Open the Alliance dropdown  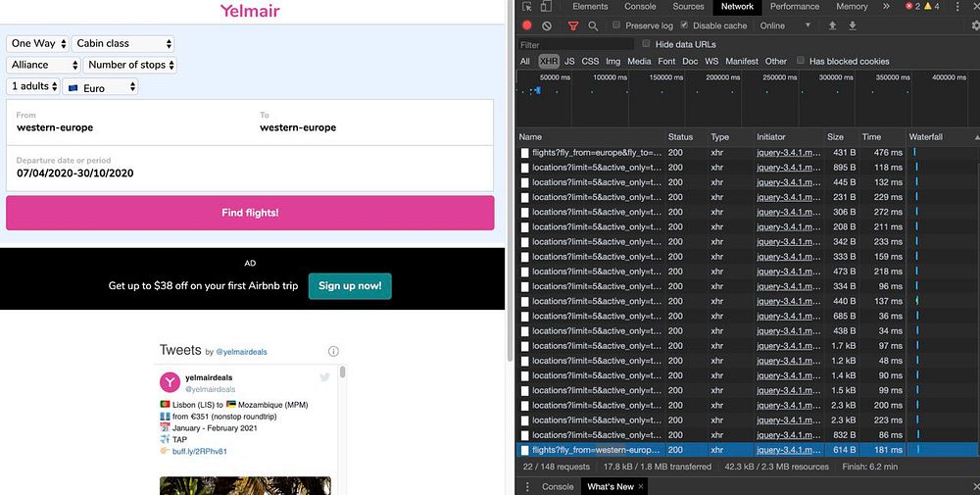click(x=44, y=65)
